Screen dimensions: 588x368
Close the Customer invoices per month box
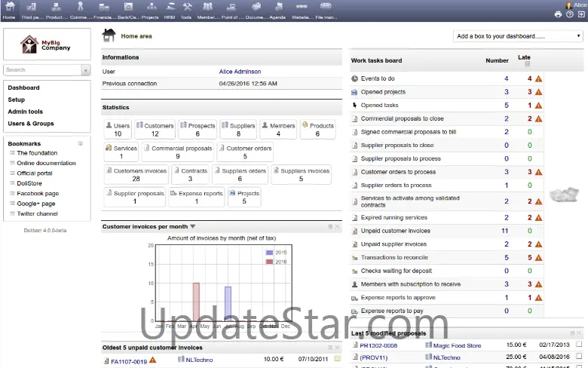(338, 226)
